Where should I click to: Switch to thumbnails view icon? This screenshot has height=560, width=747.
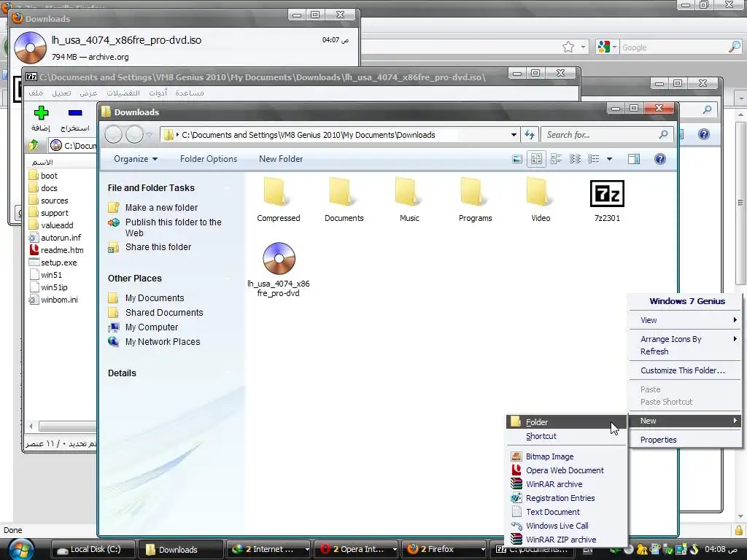click(x=536, y=159)
